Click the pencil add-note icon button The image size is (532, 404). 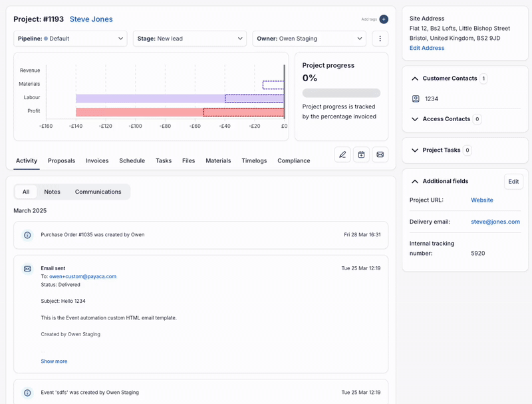click(342, 154)
